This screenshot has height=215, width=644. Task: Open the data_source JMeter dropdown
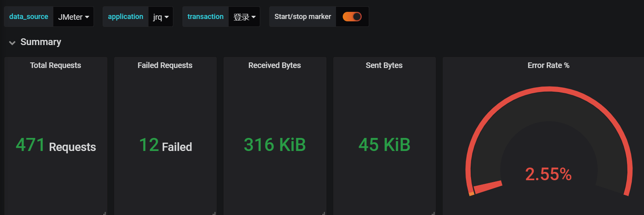pyautogui.click(x=73, y=17)
